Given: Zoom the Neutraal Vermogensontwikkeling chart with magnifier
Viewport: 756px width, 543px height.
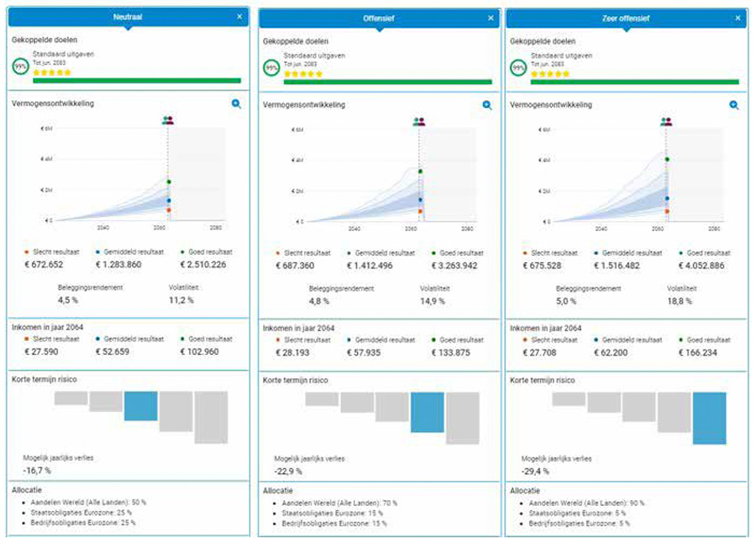Looking at the screenshot, I should (x=237, y=104).
